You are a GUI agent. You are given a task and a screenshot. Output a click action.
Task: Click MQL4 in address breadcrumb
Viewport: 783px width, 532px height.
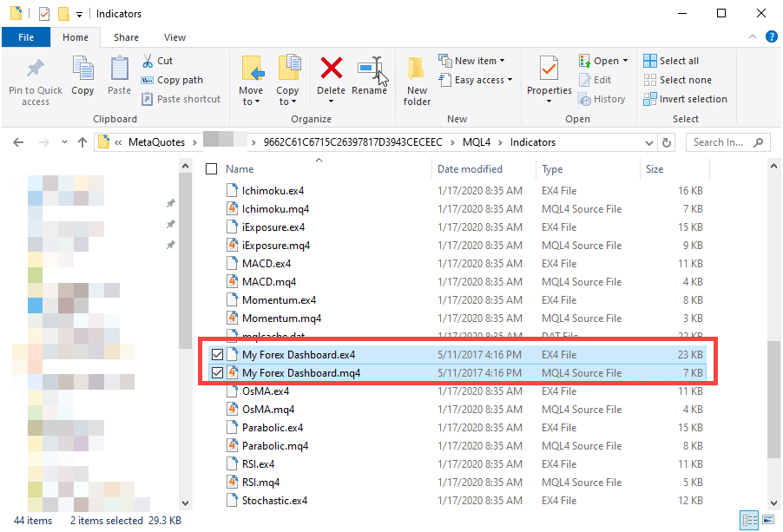[477, 142]
